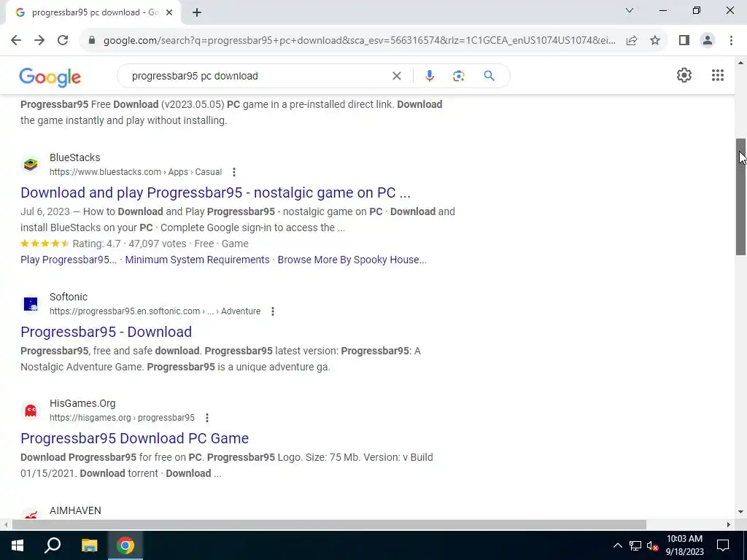747x560 pixels.
Task: Click the Chrome taskbar icon
Action: click(x=125, y=545)
